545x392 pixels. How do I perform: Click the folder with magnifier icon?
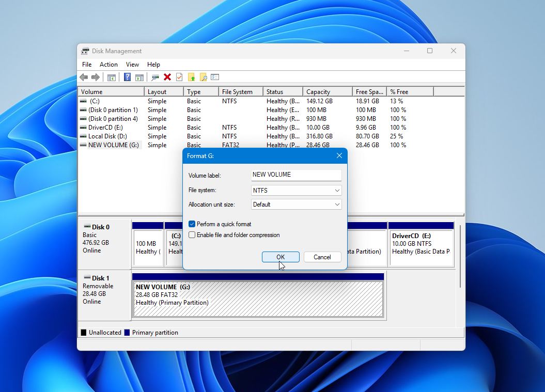point(204,77)
